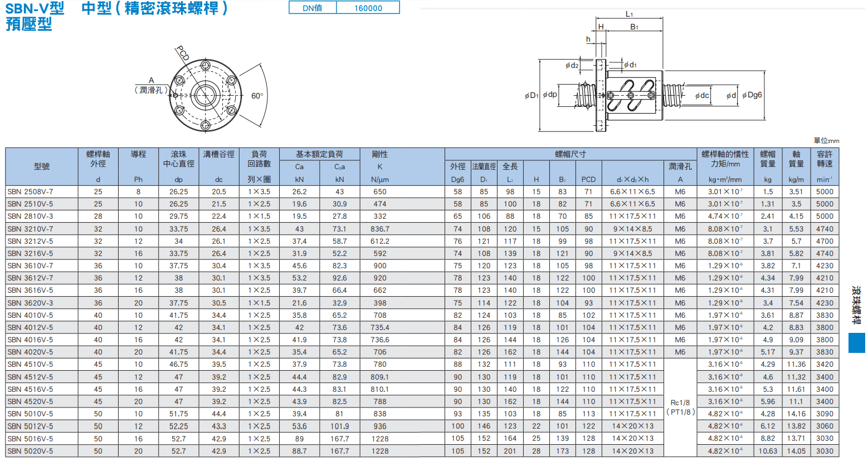Click the 基本額定負荷 header
Screen dimensions: 868x462
click(x=319, y=154)
